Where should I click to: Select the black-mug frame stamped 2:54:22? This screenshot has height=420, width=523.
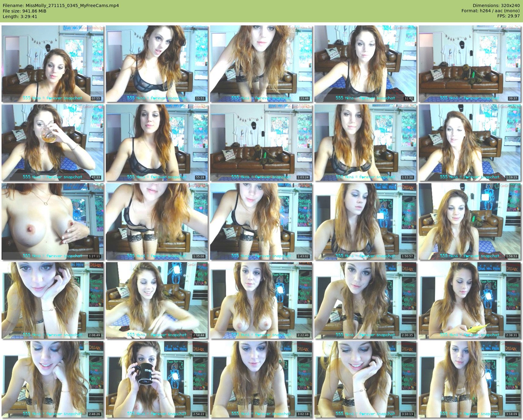(x=157, y=379)
